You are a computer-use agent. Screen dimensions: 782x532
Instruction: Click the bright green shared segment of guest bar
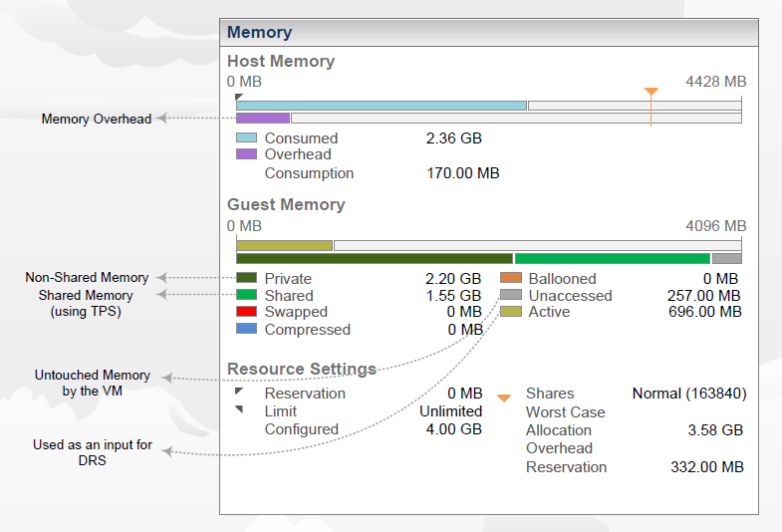click(612, 258)
